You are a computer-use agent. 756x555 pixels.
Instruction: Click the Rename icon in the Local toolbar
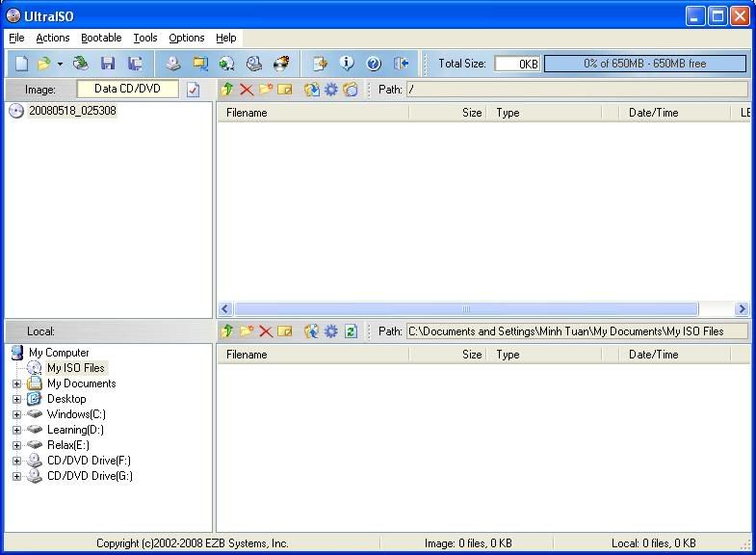click(285, 331)
